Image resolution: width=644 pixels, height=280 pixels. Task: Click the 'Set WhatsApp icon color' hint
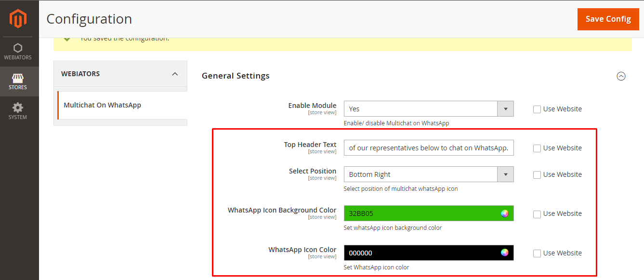(x=376, y=267)
